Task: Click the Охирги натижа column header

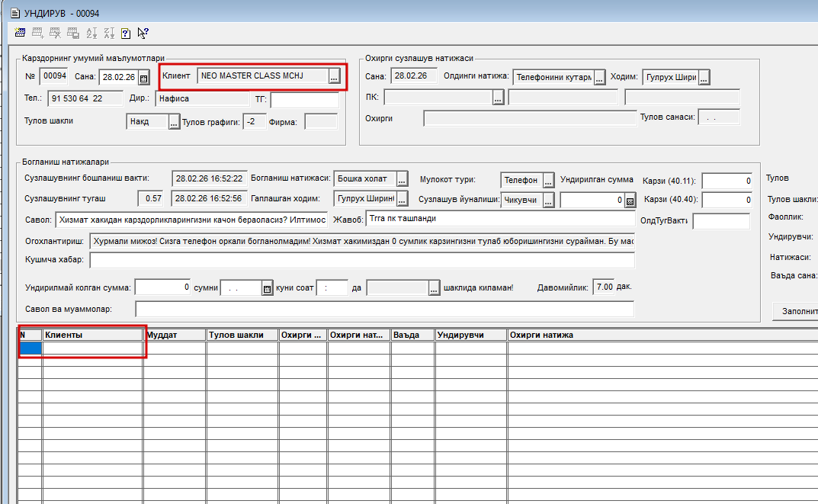Action: click(x=662, y=335)
